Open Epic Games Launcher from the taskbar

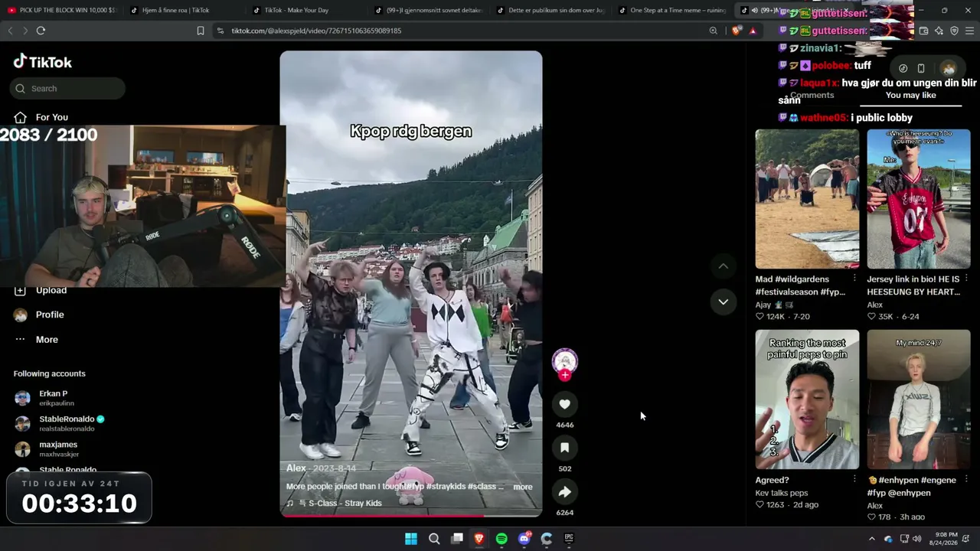(x=569, y=539)
